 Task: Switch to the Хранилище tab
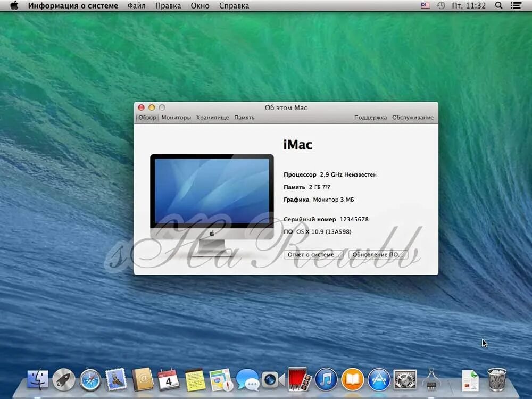212,118
